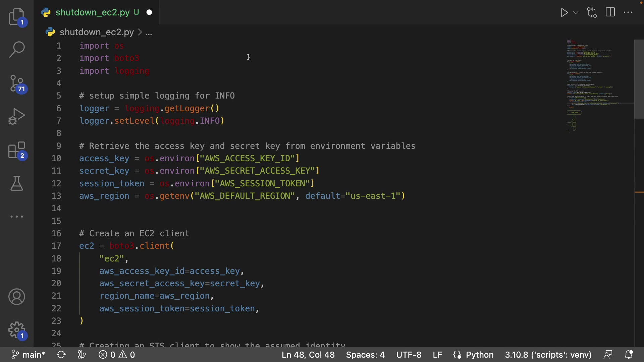644x362 pixels.
Task: Open changes compare icon in the editor toolbar
Action: click(x=592, y=13)
